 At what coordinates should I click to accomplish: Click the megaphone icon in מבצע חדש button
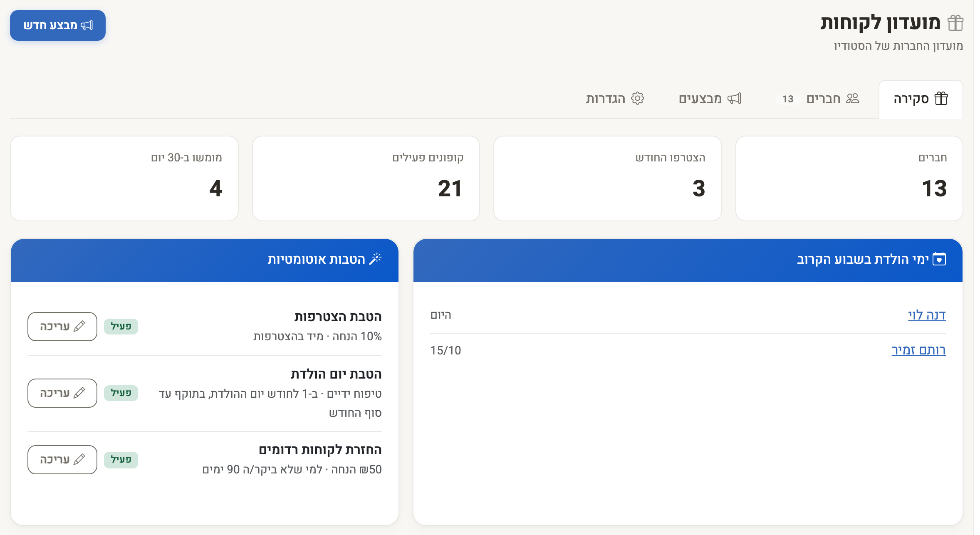click(x=87, y=25)
